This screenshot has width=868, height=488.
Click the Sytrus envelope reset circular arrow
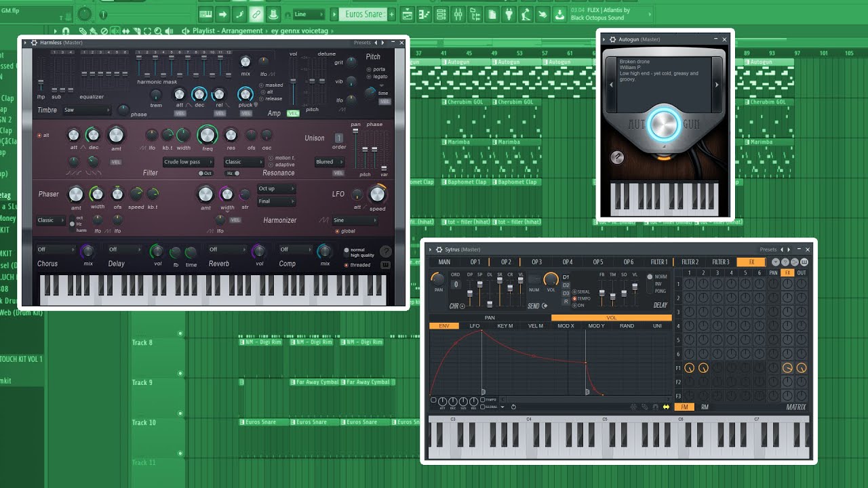pyautogui.click(x=513, y=407)
